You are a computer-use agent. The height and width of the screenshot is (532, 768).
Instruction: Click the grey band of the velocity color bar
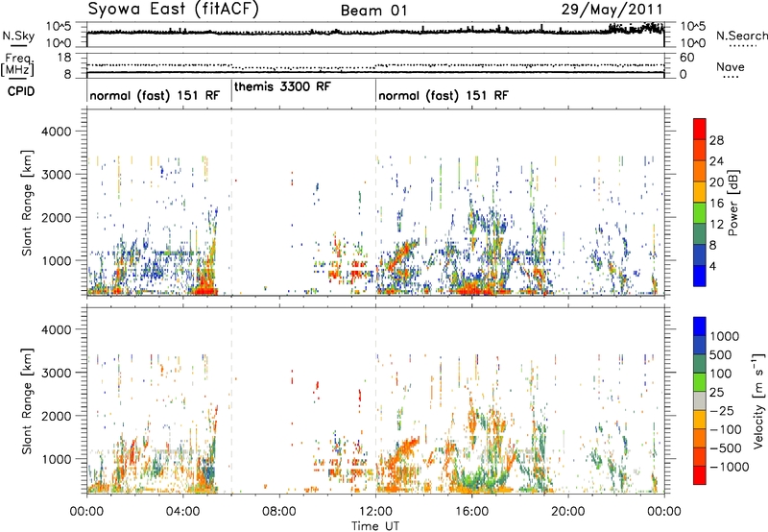coord(700,401)
